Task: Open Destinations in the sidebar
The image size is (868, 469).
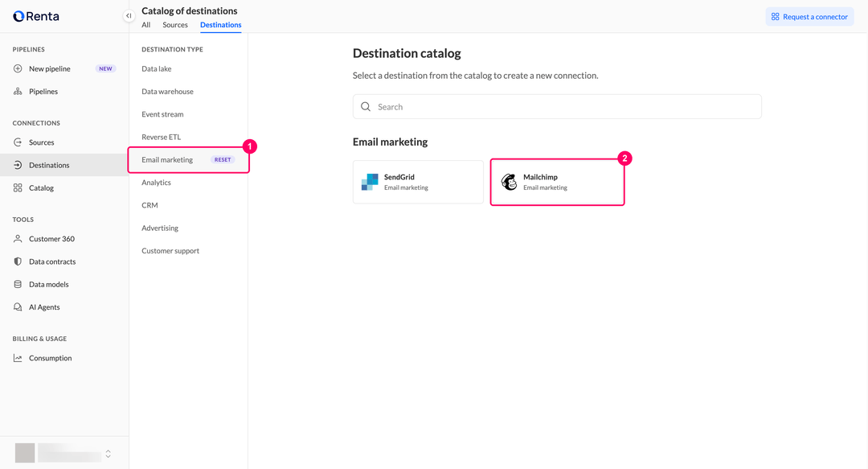Action: (x=64, y=165)
